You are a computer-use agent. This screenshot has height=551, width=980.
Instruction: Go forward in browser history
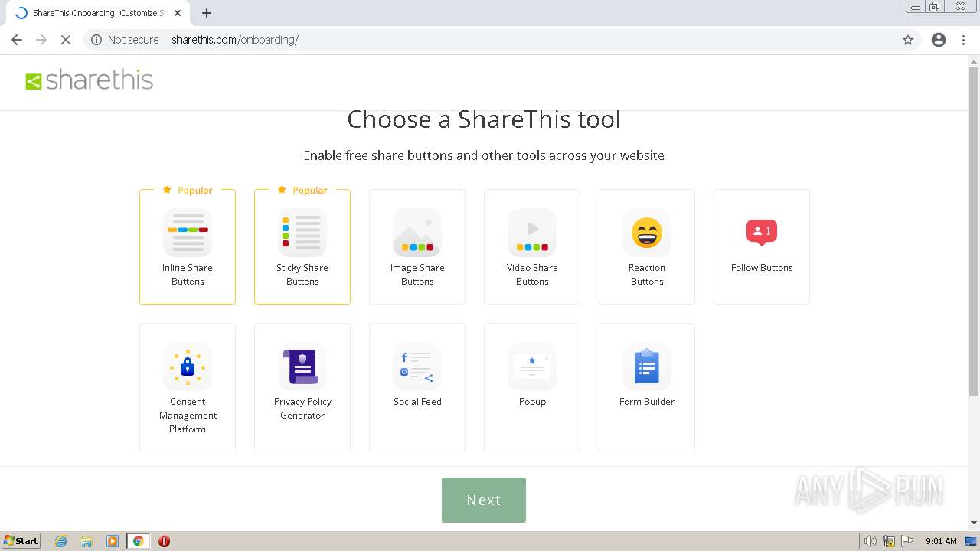point(41,40)
